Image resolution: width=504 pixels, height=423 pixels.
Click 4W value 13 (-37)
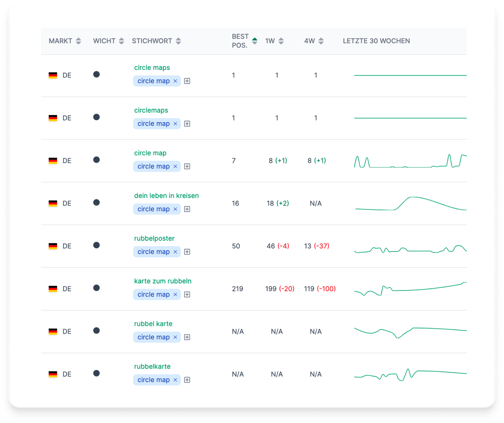[x=317, y=246]
